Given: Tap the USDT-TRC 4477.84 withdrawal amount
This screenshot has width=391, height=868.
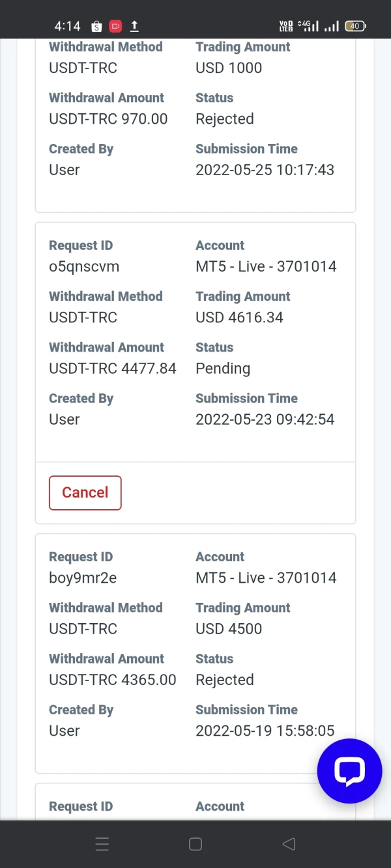Looking at the screenshot, I should (x=112, y=369).
